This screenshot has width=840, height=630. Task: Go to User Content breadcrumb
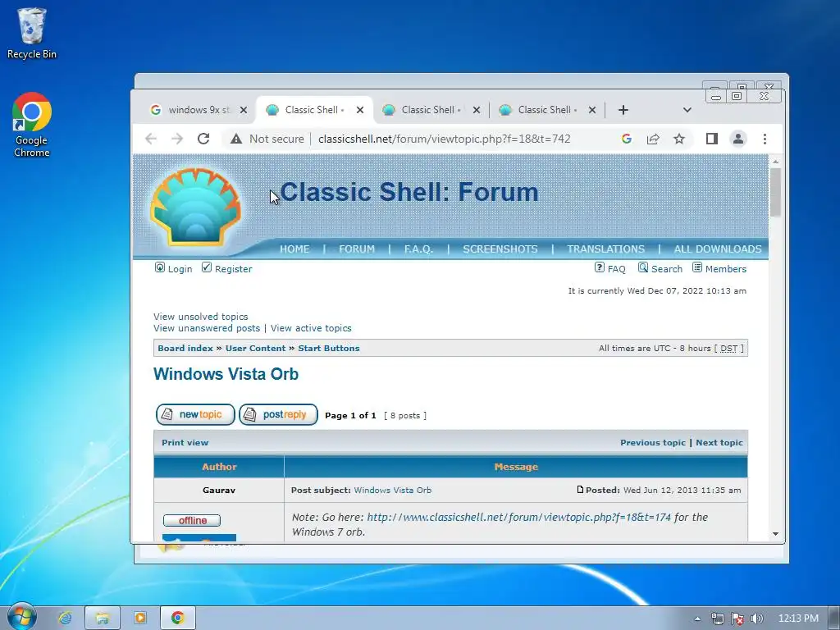point(256,348)
